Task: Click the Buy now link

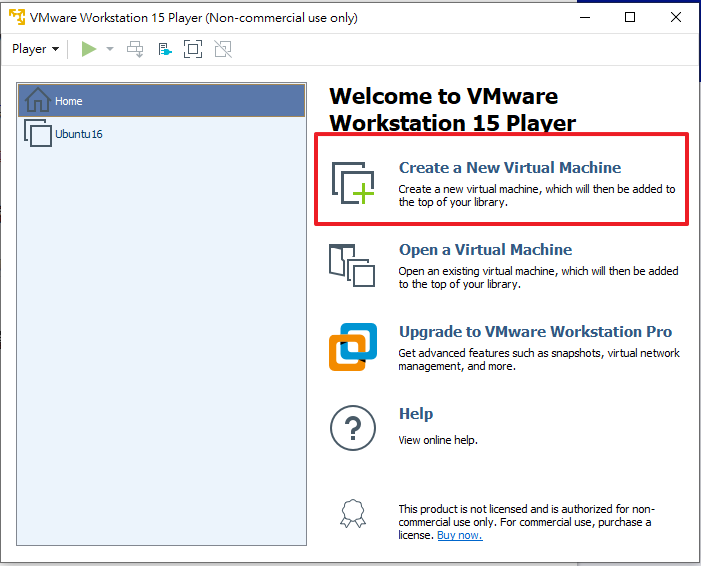Action: [x=460, y=535]
